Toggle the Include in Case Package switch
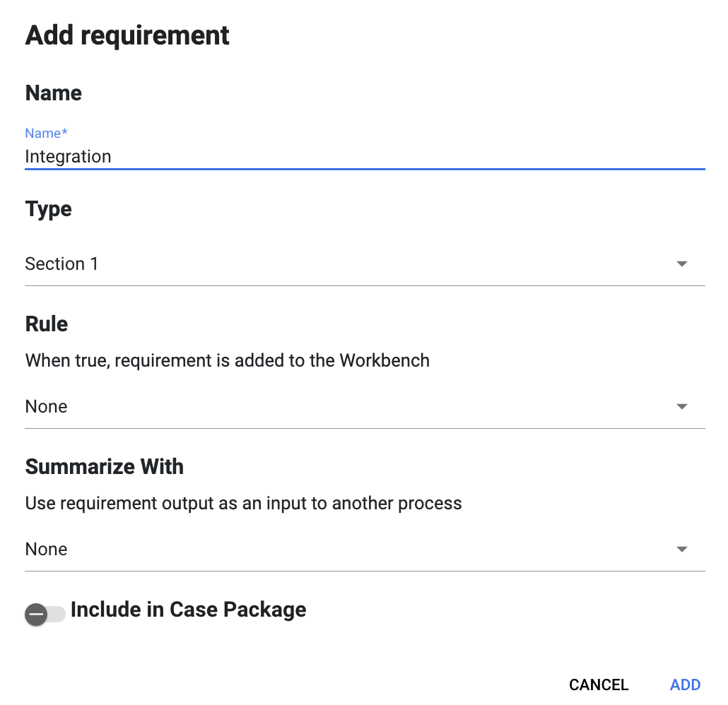Screen dimensions: 728x705 point(45,614)
